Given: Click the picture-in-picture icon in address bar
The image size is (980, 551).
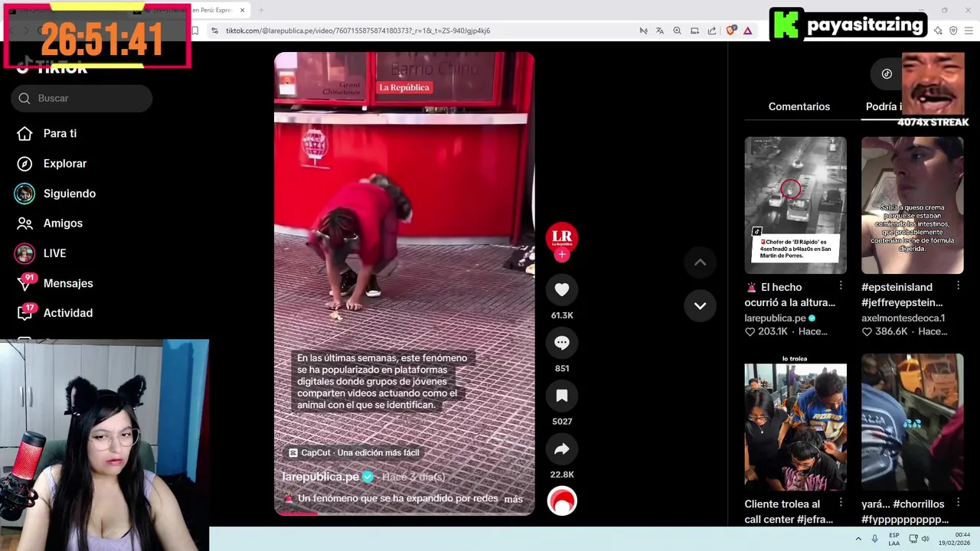Looking at the screenshot, I should [694, 31].
